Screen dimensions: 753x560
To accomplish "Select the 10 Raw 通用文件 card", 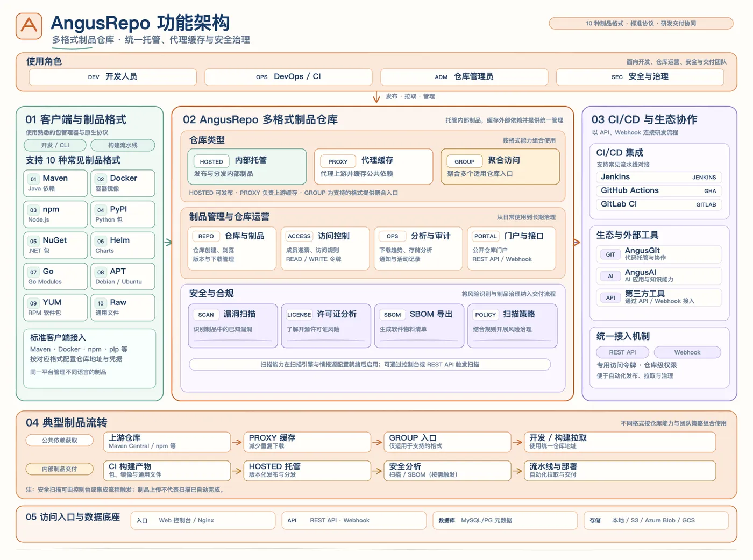I will [x=123, y=308].
